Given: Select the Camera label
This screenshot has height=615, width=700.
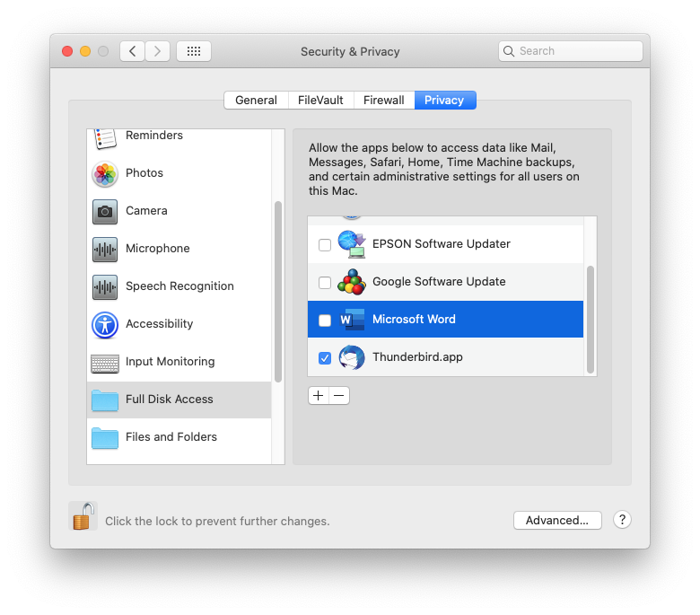Looking at the screenshot, I should click(146, 210).
